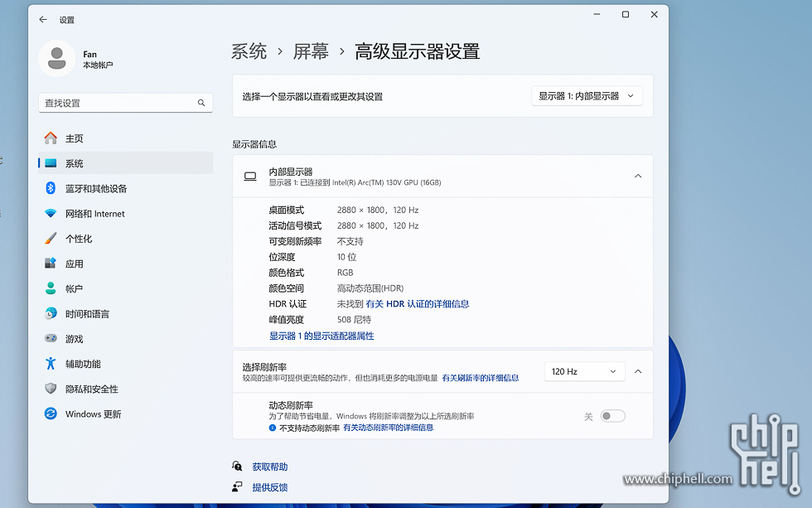The image size is (812, 508).
Task: Click the Bluetooth icon in sidebar
Action: [51, 188]
